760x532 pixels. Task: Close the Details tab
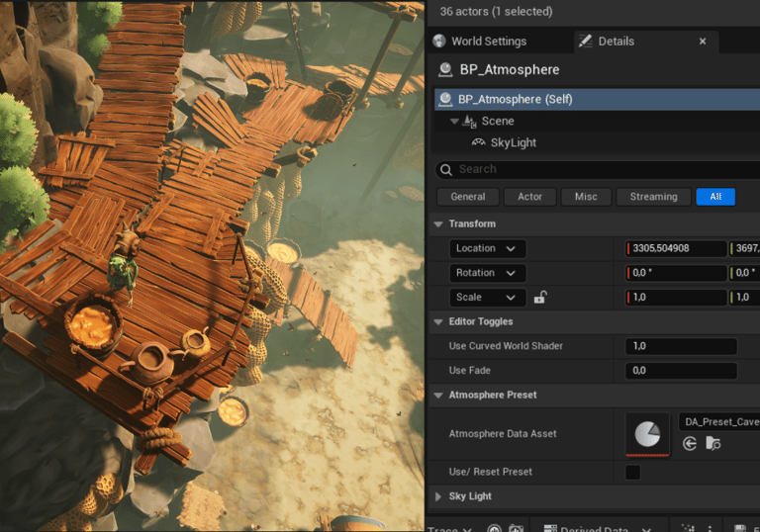coord(703,42)
